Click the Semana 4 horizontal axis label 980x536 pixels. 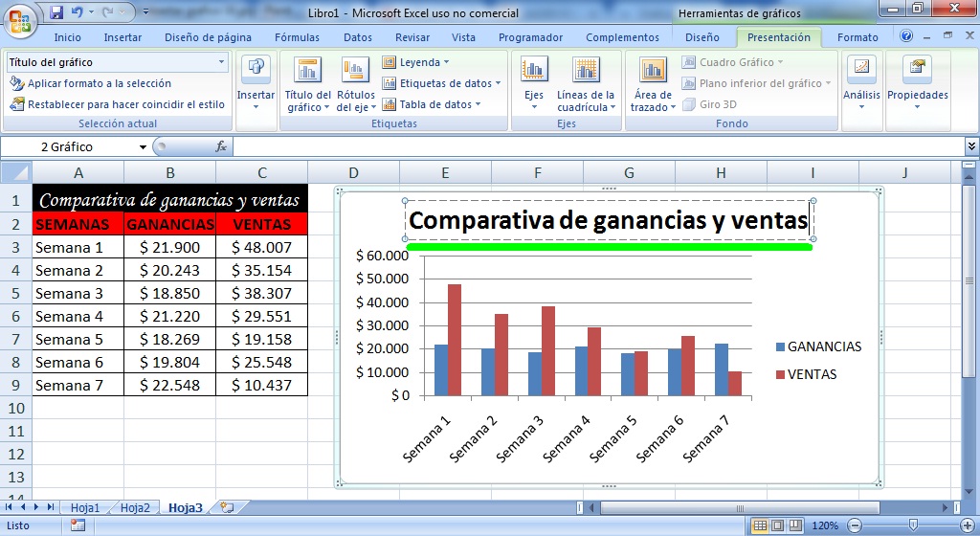[566, 438]
